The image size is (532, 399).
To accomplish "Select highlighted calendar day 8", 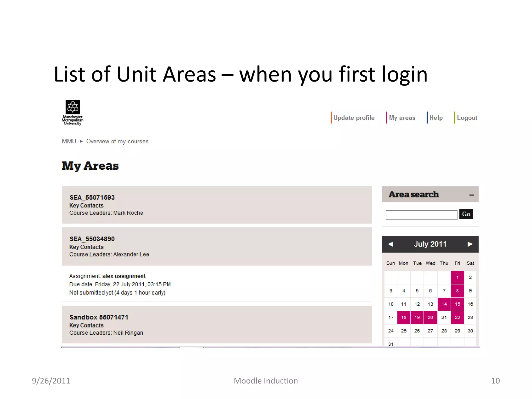I will [x=457, y=291].
